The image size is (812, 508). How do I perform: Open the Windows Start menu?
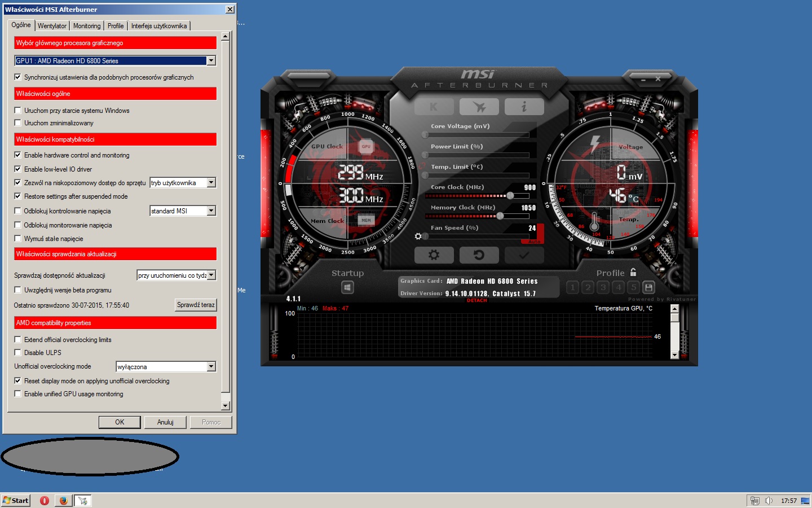[x=15, y=501]
